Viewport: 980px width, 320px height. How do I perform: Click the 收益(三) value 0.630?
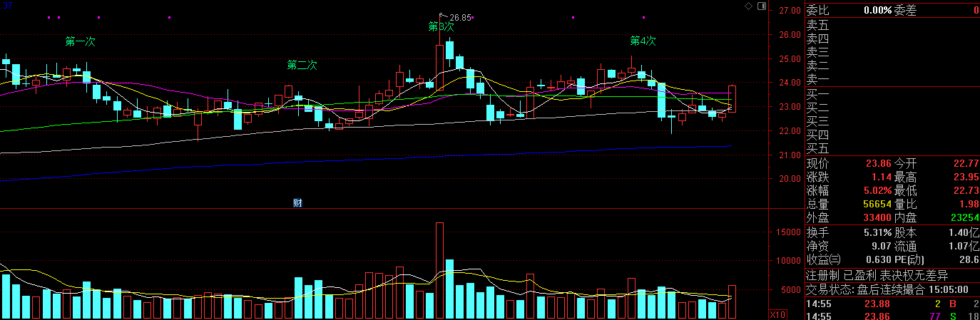point(878,260)
